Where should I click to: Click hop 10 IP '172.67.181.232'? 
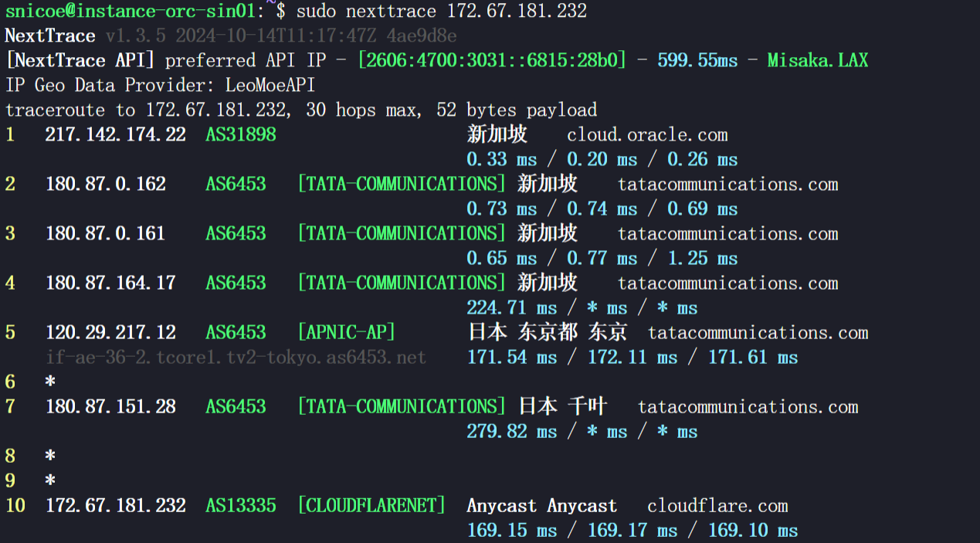116,505
